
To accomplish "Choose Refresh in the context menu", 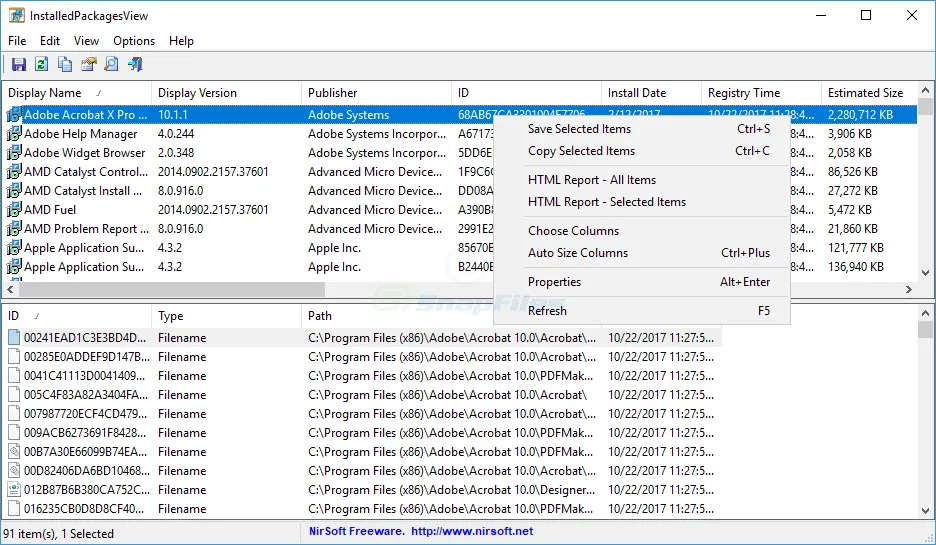I will point(642,310).
